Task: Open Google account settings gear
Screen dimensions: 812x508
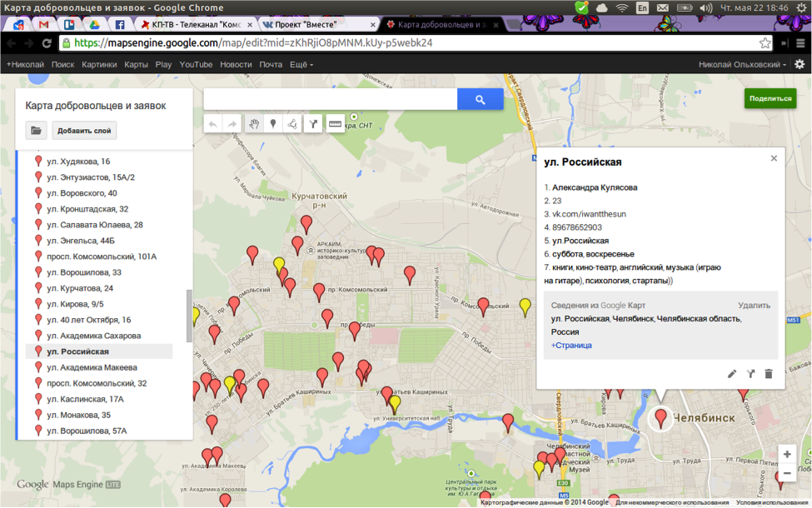Action: [x=800, y=64]
